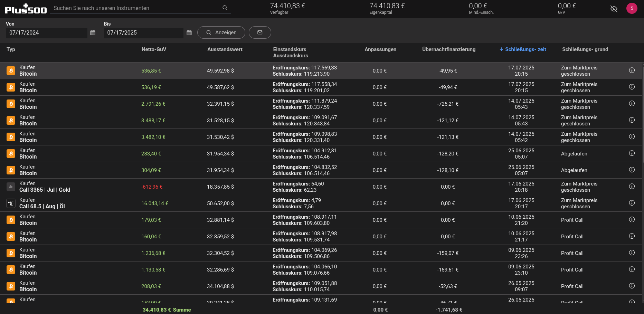Click the search magnifier icon
The height and width of the screenshot is (314, 644).
tap(225, 8)
